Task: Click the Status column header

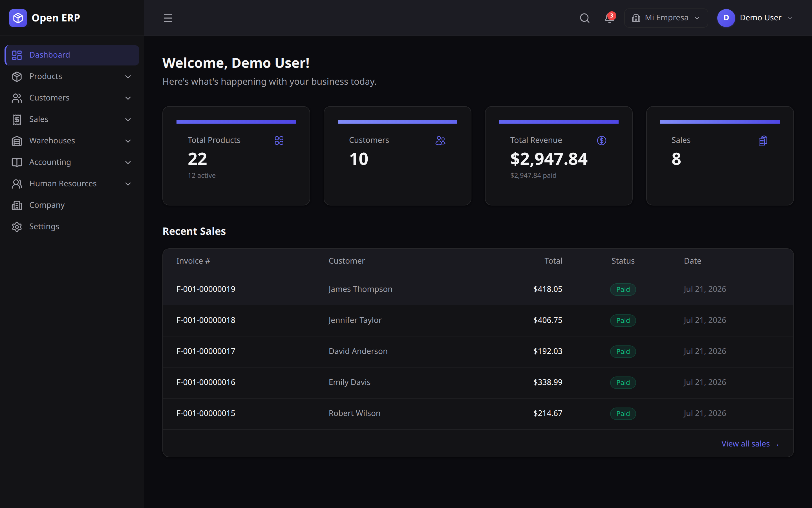Action: (623, 261)
